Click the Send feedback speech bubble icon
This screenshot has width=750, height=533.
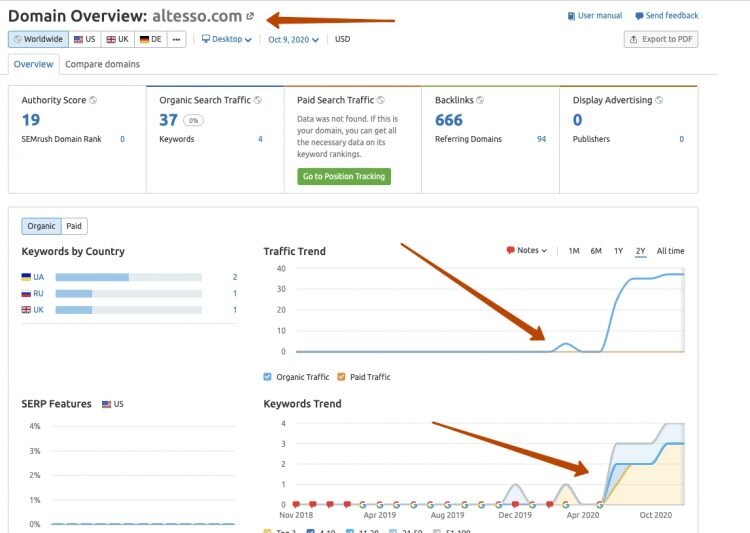coord(639,16)
